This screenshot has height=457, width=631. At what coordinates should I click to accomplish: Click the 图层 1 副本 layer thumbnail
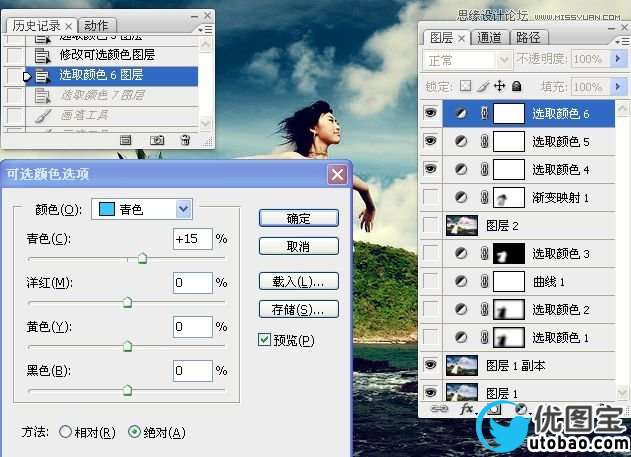click(462, 365)
